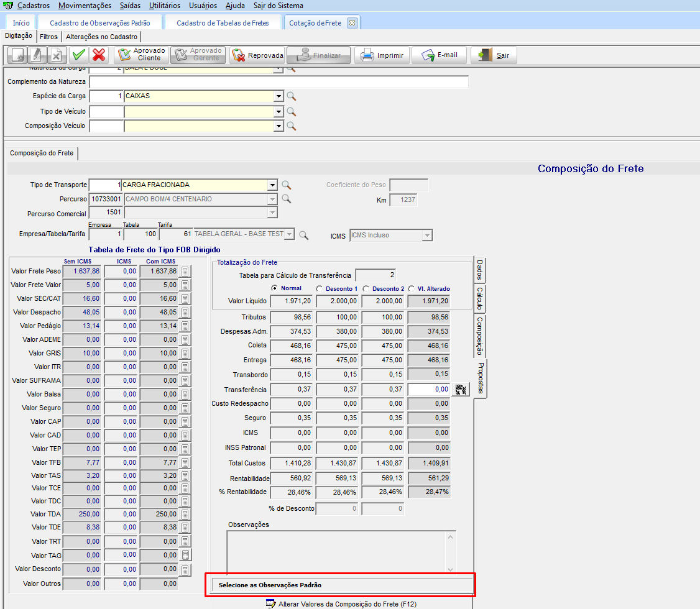Click Alterar Valores da Composição do Frete
The width and height of the screenshot is (700, 609).
pos(345,603)
